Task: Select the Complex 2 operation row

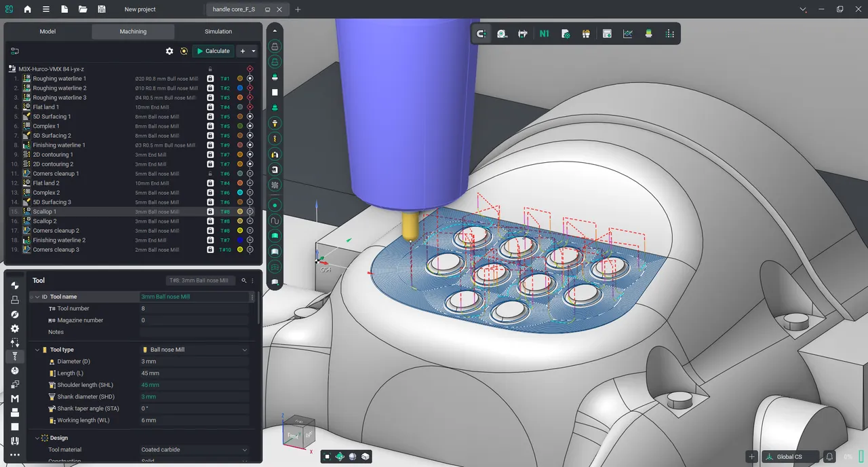Action: pos(133,193)
